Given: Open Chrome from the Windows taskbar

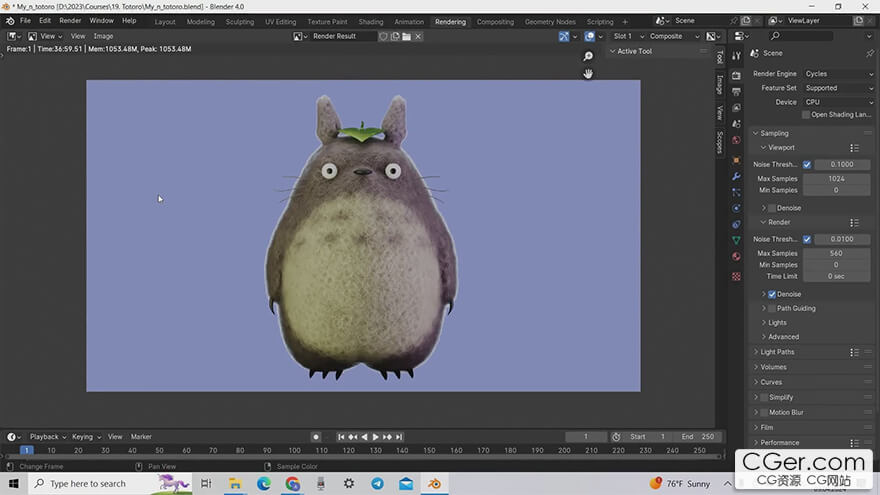Looking at the screenshot, I should pos(292,483).
